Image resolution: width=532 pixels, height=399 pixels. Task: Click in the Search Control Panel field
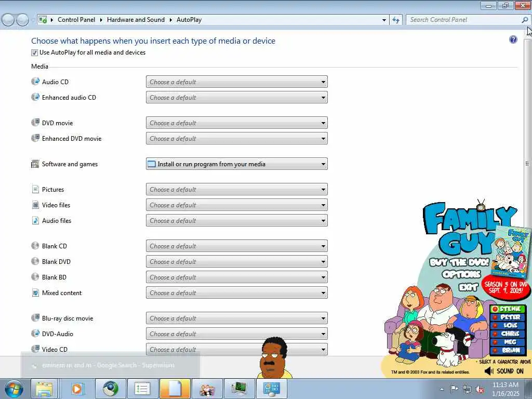click(463, 20)
